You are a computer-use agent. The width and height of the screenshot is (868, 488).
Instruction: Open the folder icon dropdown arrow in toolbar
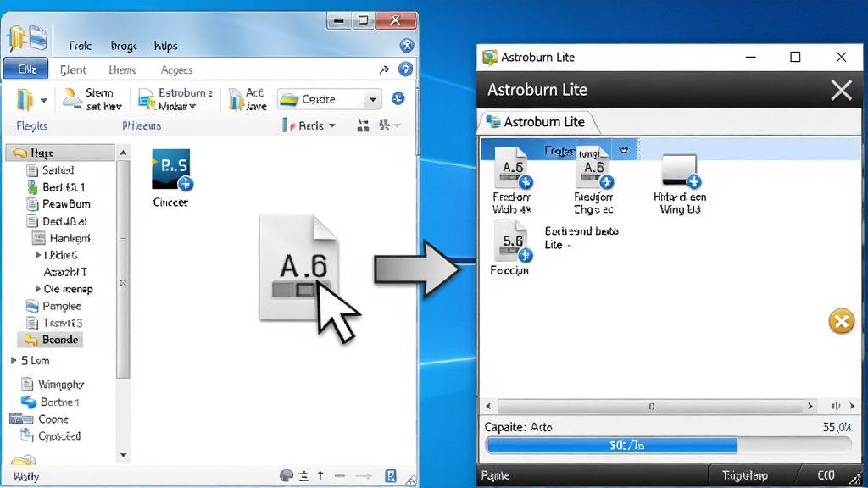point(44,100)
